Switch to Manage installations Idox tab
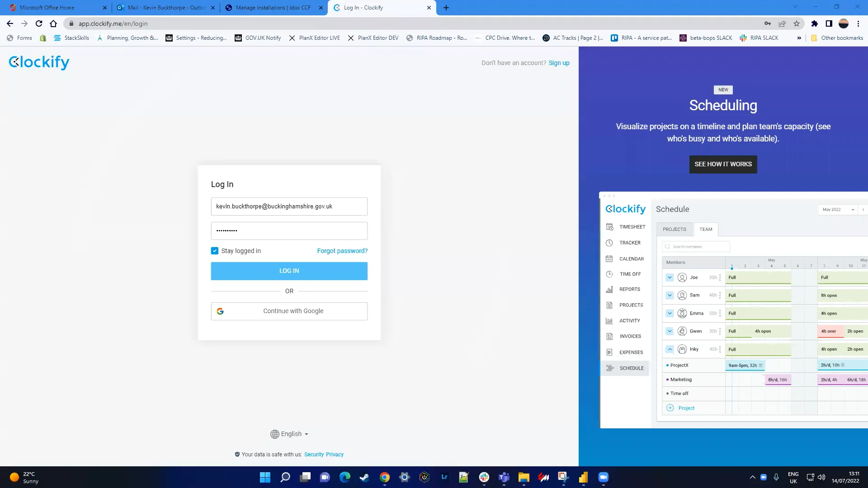868x488 pixels. tap(274, 8)
